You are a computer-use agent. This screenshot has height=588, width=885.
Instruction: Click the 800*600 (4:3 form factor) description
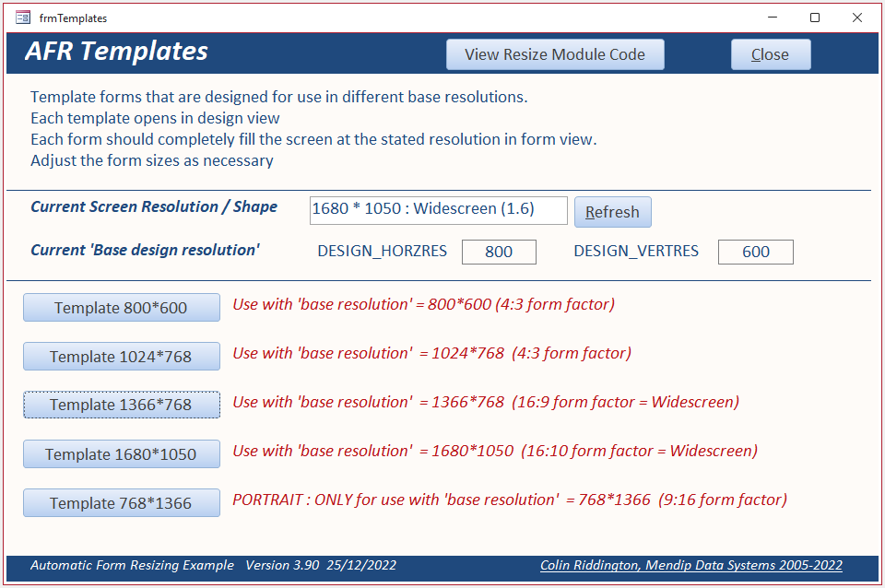click(x=423, y=304)
